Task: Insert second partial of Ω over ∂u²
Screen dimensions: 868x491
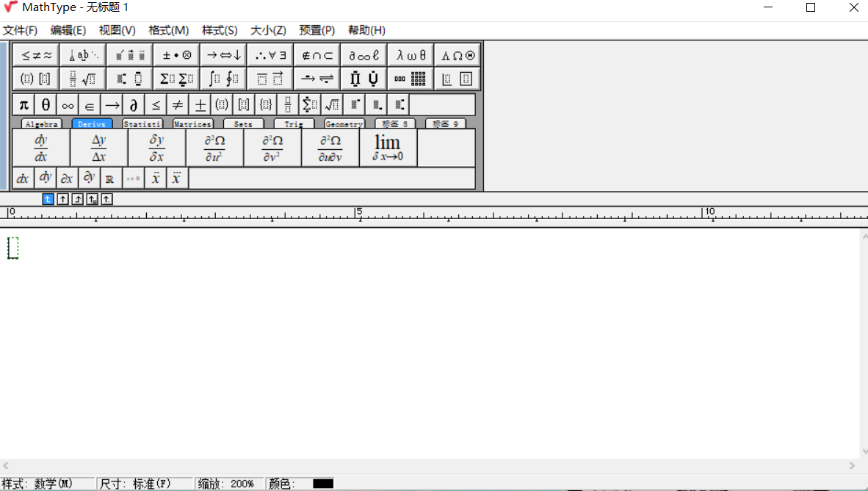Action: click(x=214, y=148)
